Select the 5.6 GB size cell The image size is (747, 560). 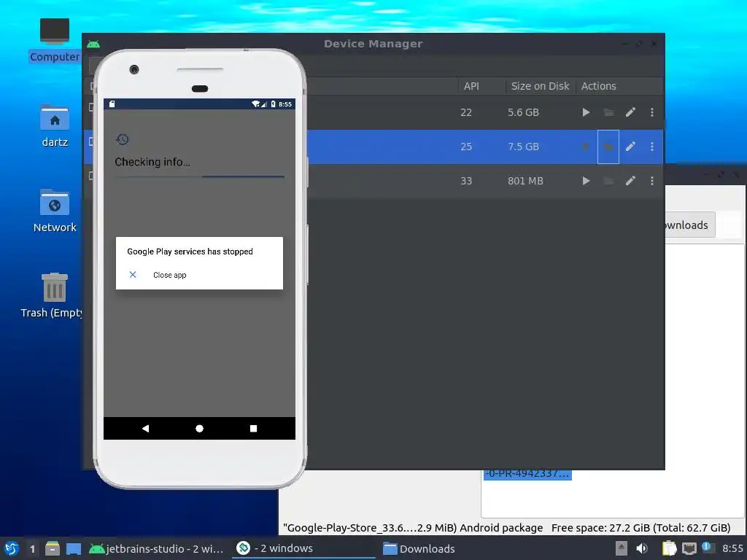[x=523, y=112]
